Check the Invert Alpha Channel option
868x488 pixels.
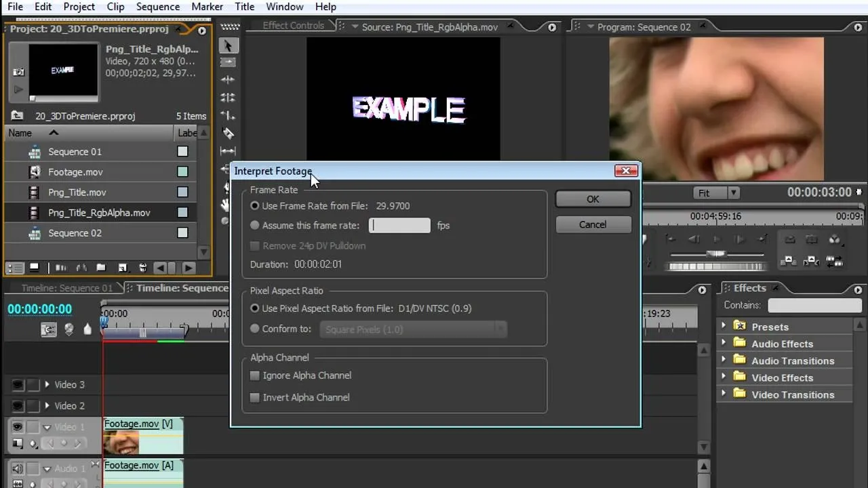tap(255, 398)
